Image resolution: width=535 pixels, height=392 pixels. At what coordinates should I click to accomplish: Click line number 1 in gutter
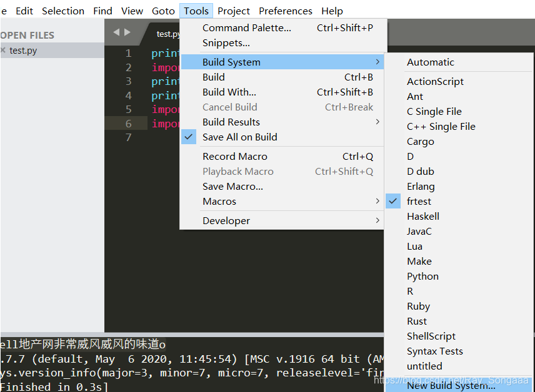(x=128, y=53)
